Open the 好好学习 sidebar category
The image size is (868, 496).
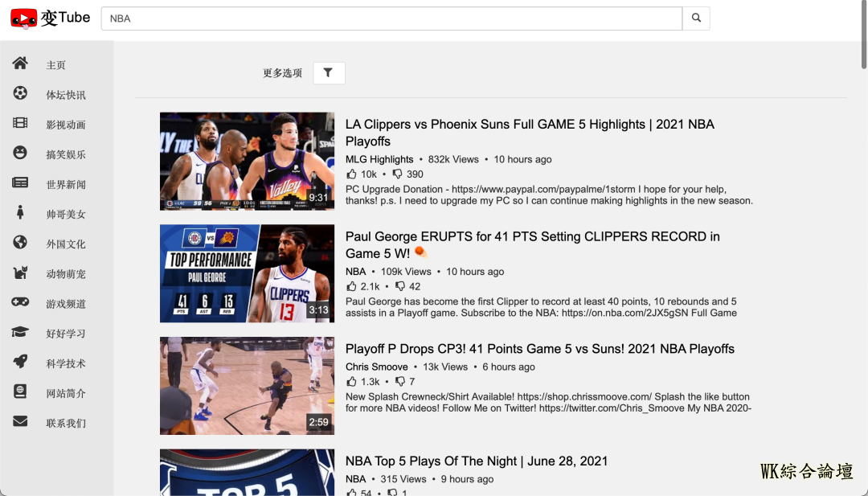[x=66, y=334]
